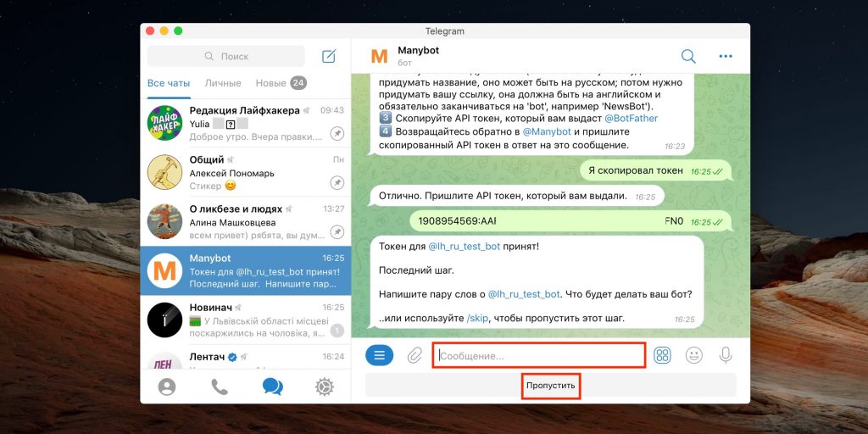Open the Contacts tab icon
The width and height of the screenshot is (868, 434).
[x=167, y=387]
